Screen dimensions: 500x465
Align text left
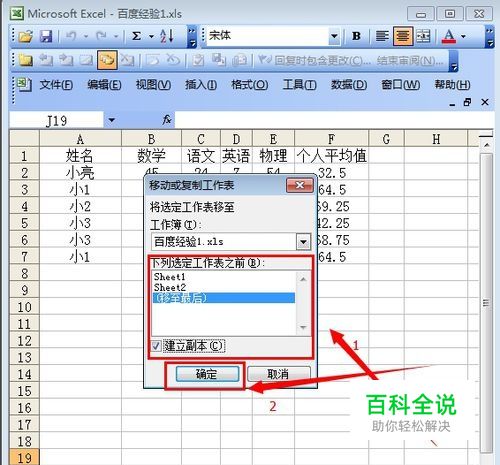tap(382, 36)
